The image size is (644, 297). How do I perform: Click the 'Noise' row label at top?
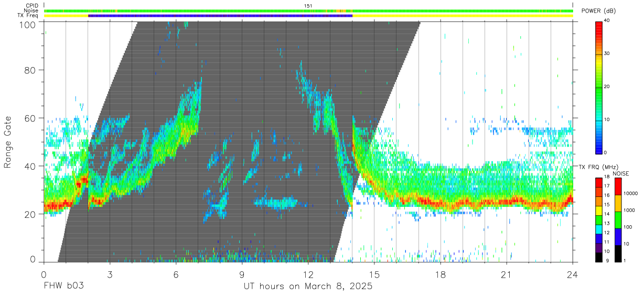31,10
